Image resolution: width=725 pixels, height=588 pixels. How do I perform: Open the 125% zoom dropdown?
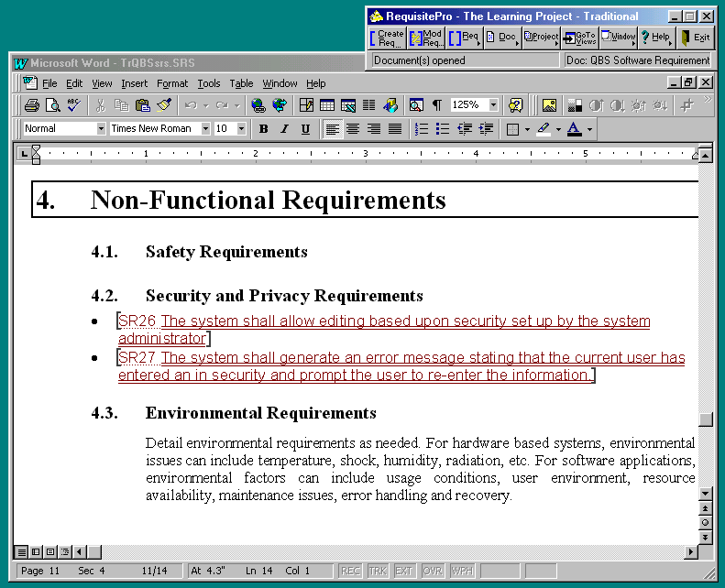[493, 105]
